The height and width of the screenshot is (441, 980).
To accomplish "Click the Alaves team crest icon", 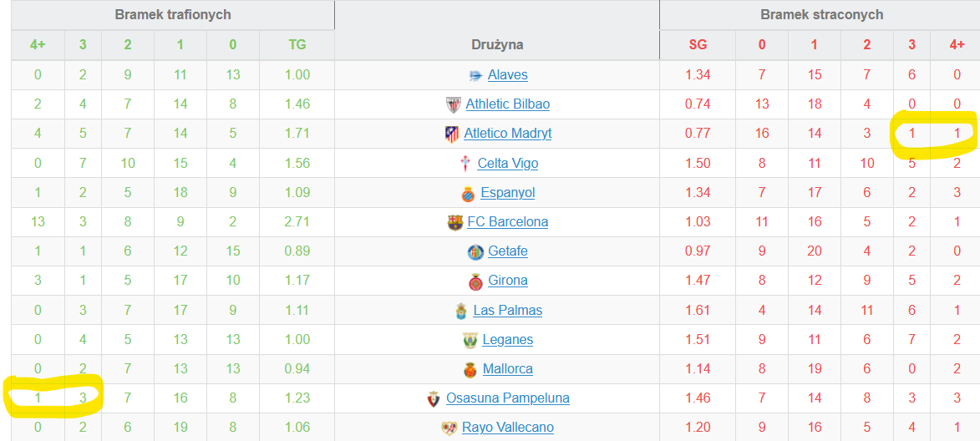I will click(x=475, y=75).
